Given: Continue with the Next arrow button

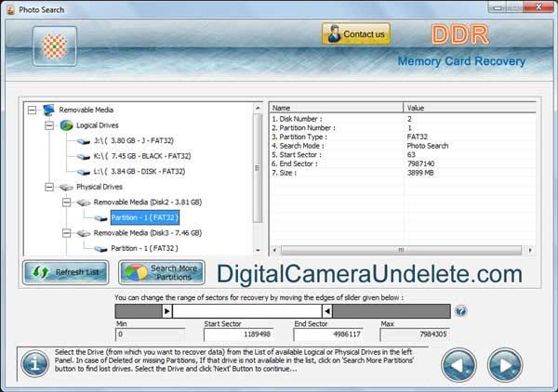Looking at the screenshot, I should pyautogui.click(x=505, y=365).
